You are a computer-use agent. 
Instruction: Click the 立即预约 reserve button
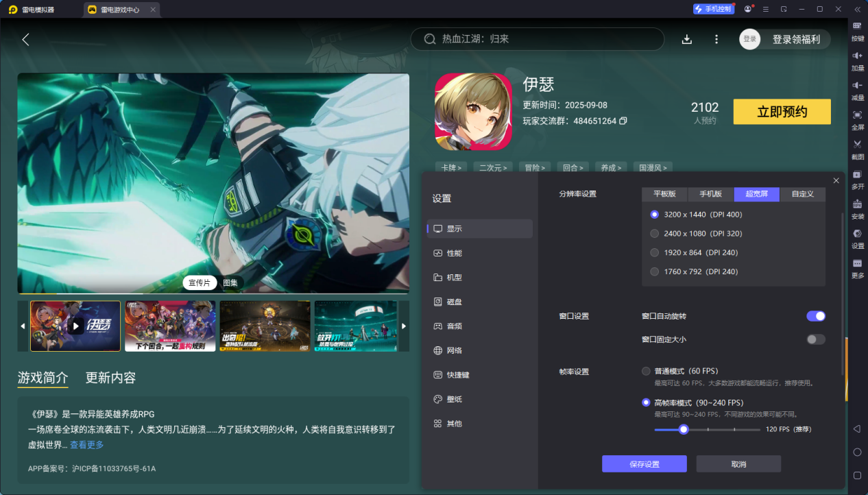tap(782, 112)
